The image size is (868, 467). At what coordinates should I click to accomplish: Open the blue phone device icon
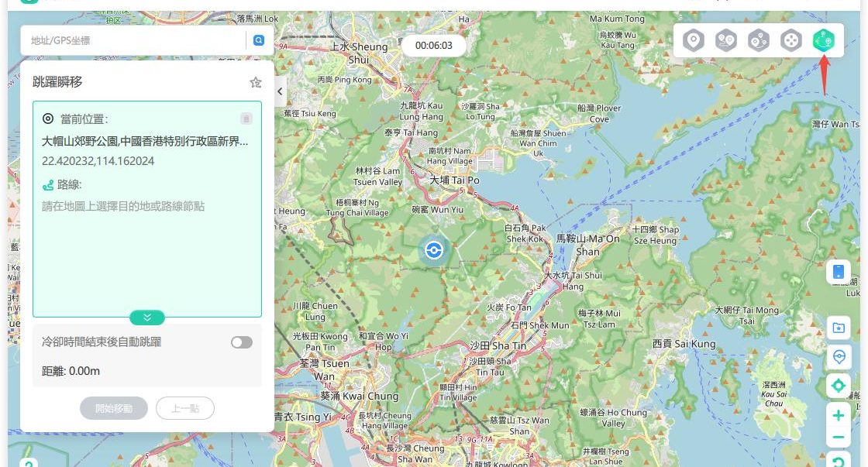[x=838, y=272]
